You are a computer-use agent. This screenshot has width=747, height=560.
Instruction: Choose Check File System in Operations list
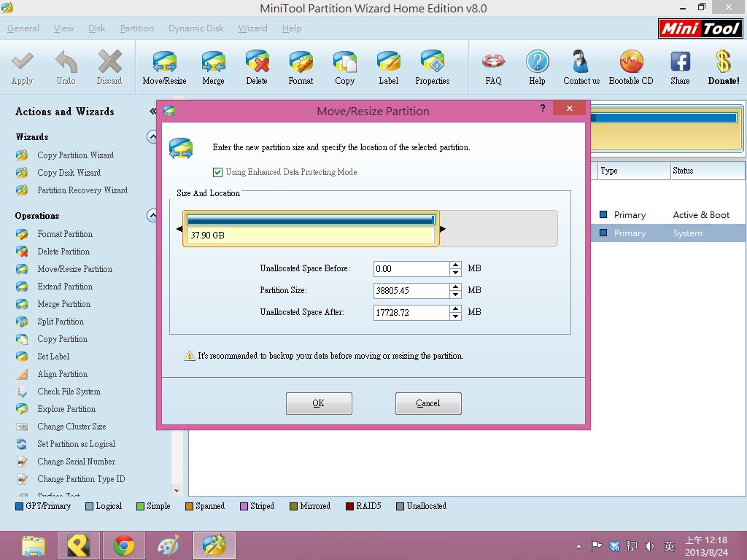pyautogui.click(x=69, y=392)
